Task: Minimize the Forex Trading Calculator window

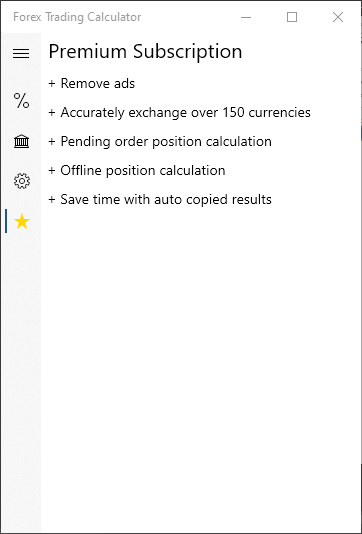Action: click(246, 17)
